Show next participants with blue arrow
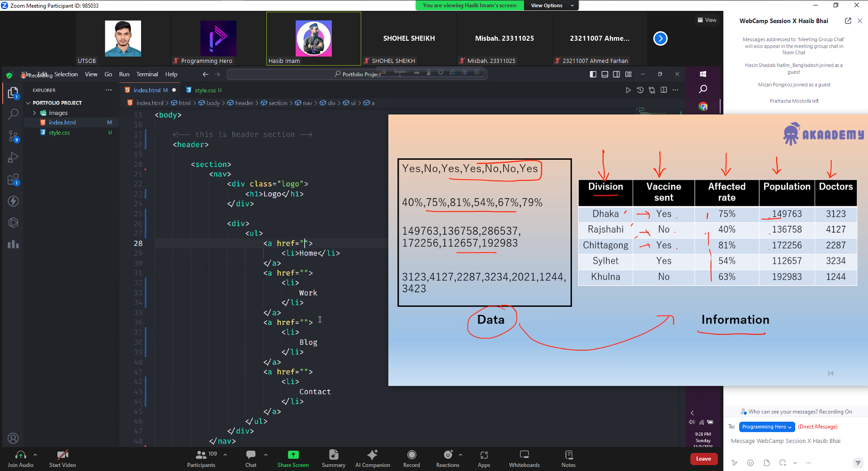 pos(660,38)
